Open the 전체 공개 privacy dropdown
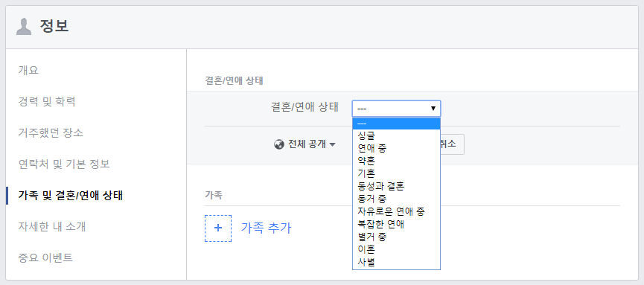This screenshot has height=285, width=644. click(305, 144)
